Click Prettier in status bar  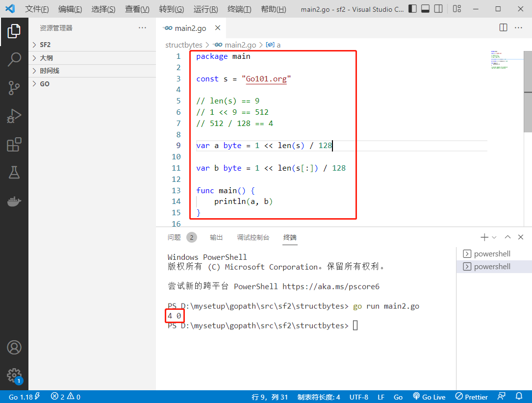click(471, 397)
